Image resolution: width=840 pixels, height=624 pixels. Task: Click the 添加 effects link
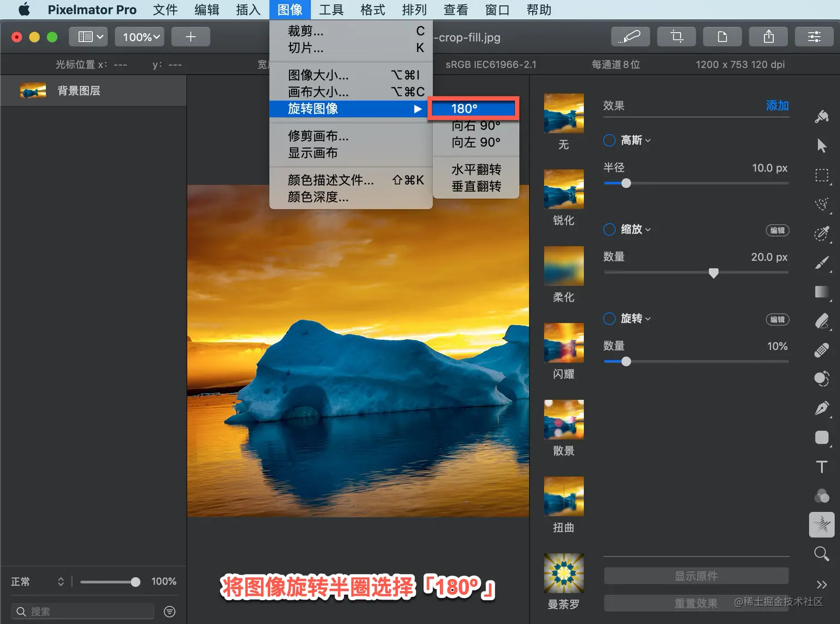(777, 105)
